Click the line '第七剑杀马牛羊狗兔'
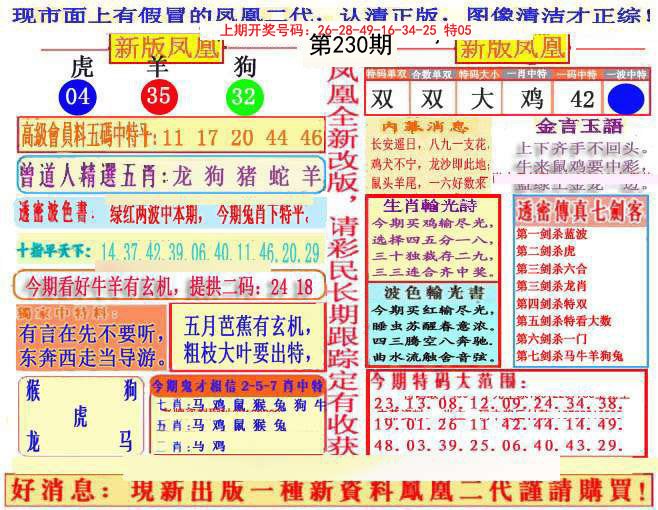 click(569, 356)
